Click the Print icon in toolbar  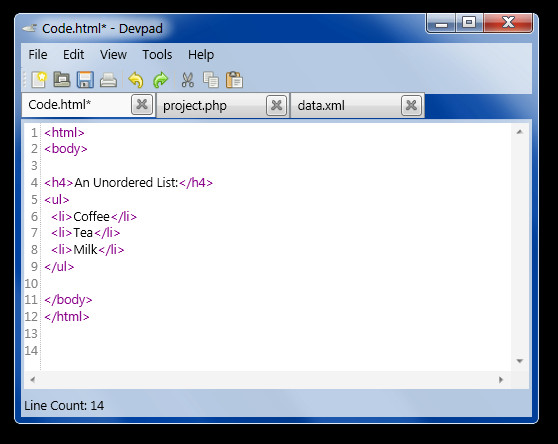[108, 80]
